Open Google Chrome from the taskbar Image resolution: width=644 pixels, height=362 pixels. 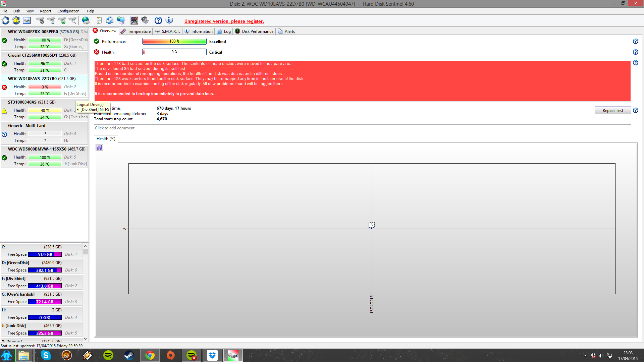150,355
